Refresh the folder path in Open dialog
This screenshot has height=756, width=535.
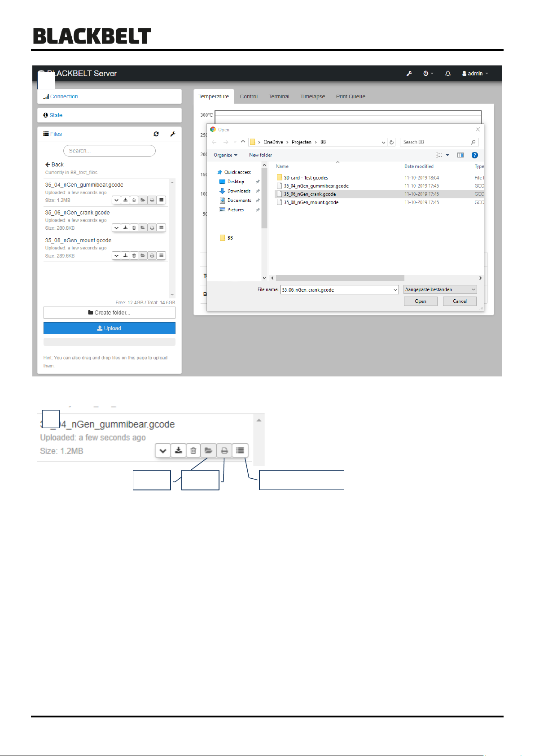coord(392,142)
